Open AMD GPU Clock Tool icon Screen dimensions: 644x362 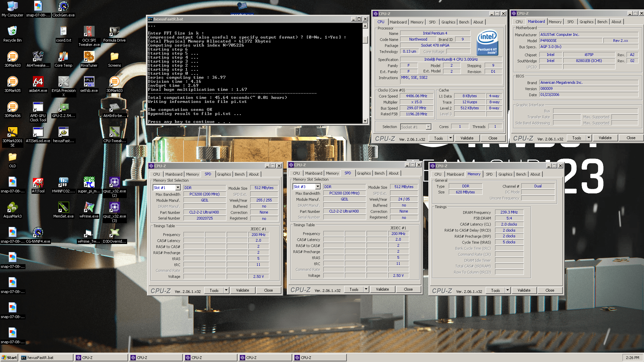click(38, 112)
